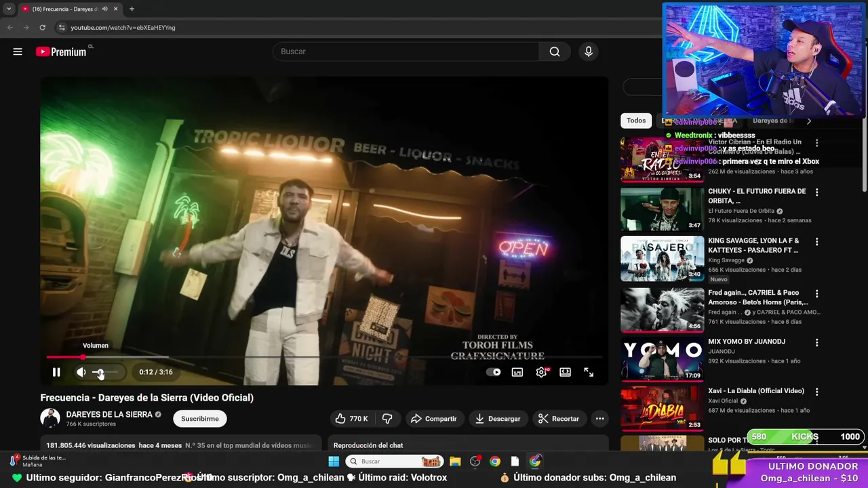Screen dimensions: 868x488
Task: Click the search magnifier button
Action: point(555,52)
